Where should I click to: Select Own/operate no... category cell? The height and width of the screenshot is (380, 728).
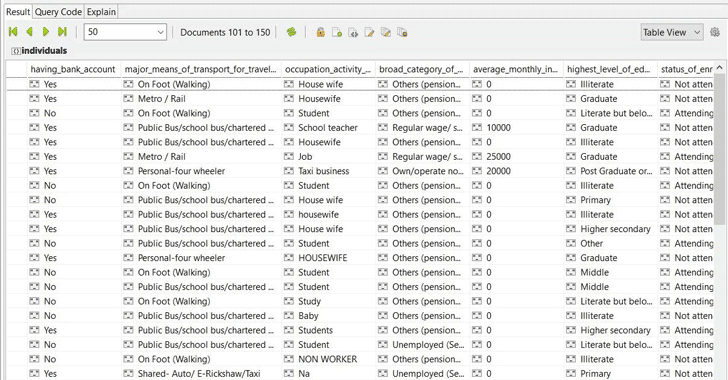[422, 171]
